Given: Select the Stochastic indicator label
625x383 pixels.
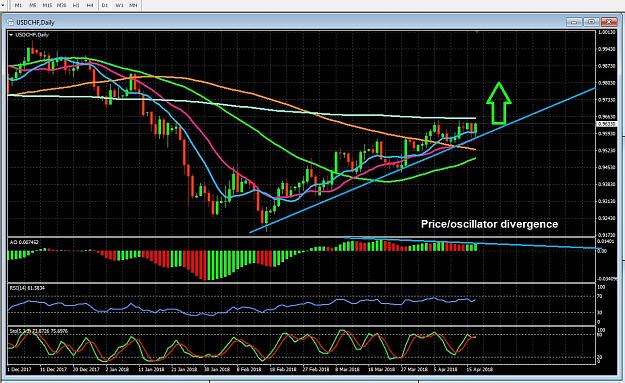Looking at the screenshot, I should [x=39, y=331].
